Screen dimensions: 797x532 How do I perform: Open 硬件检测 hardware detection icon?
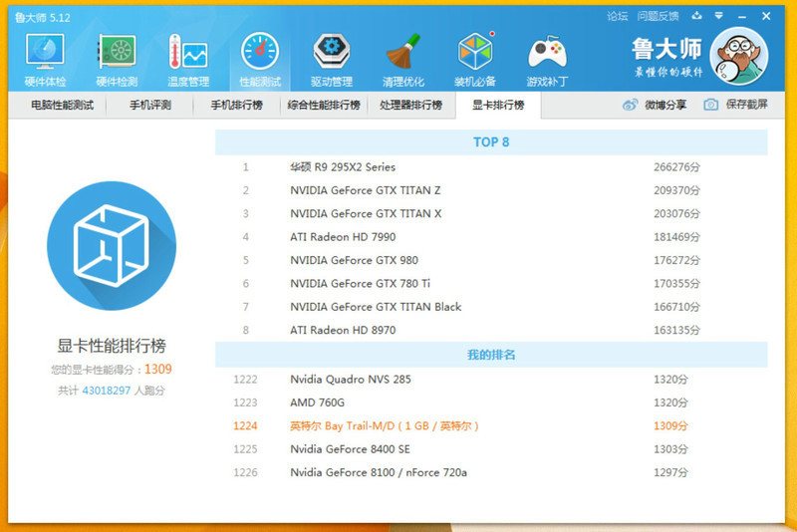(x=117, y=59)
